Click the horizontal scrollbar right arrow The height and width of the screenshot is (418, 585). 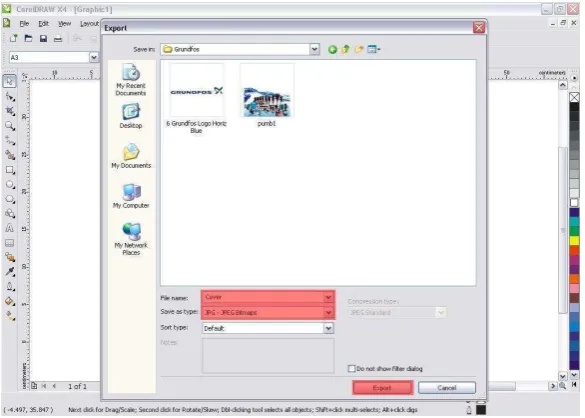(553, 386)
